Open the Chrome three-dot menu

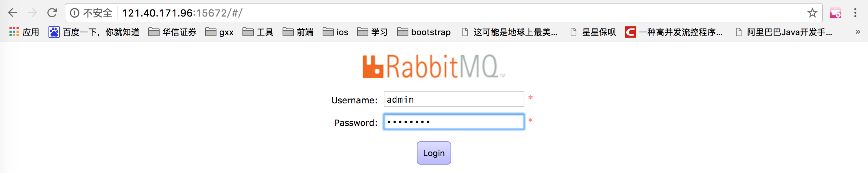[855, 13]
